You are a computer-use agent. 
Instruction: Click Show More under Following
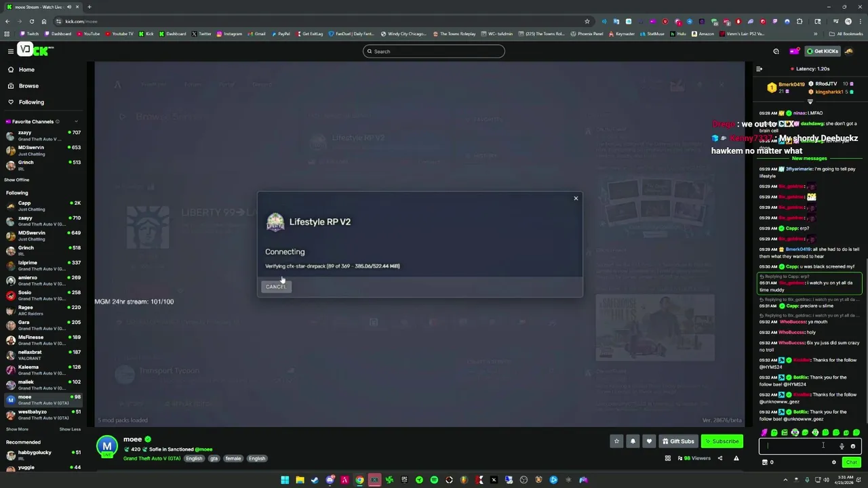pyautogui.click(x=18, y=429)
